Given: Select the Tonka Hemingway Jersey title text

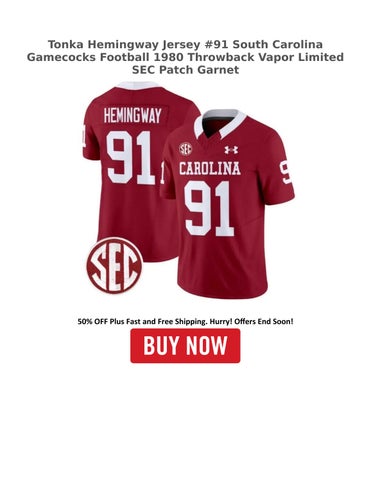Looking at the screenshot, I should tap(185, 57).
